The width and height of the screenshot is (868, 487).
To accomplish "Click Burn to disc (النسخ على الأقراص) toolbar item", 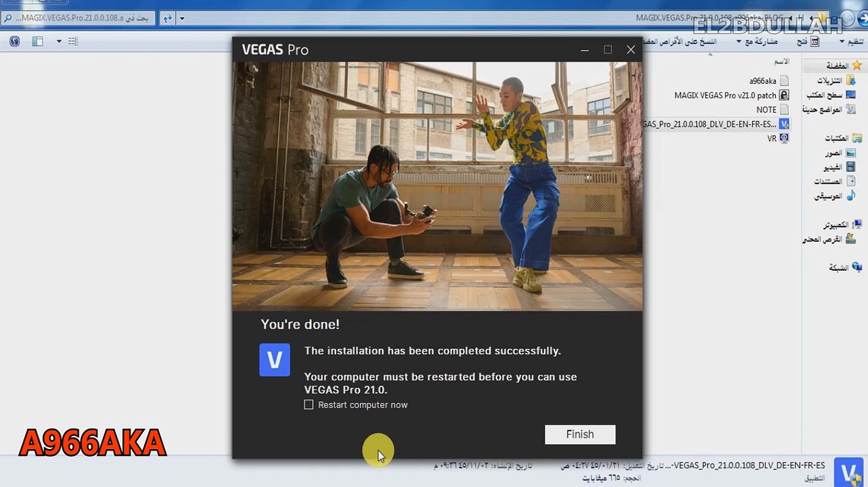I will 679,41.
